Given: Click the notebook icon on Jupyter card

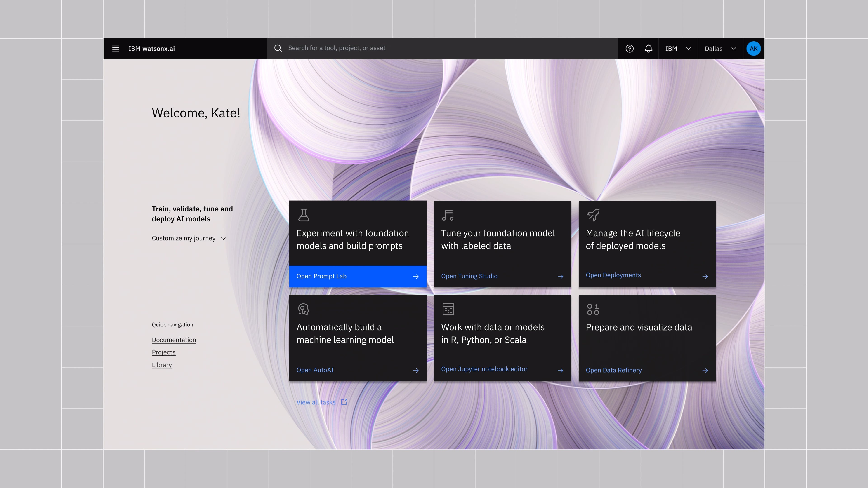Looking at the screenshot, I should [448, 309].
